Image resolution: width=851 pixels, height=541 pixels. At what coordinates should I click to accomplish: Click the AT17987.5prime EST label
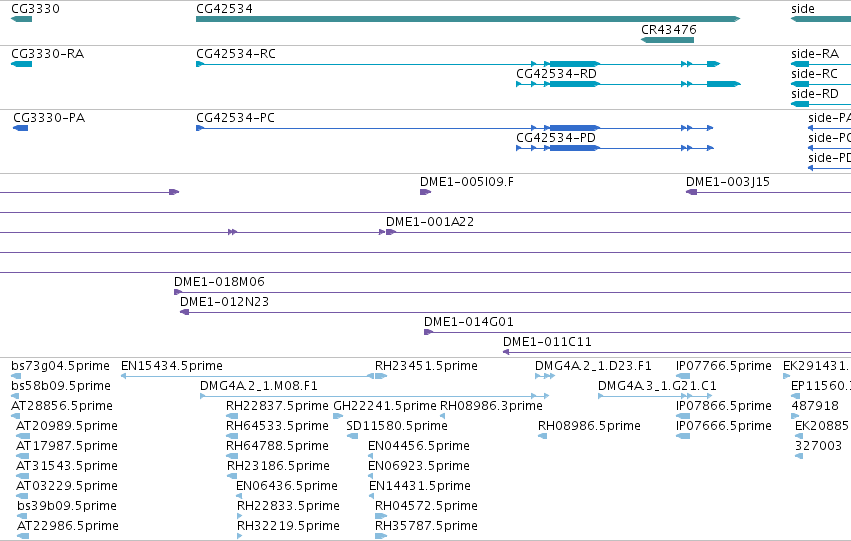coord(67,447)
